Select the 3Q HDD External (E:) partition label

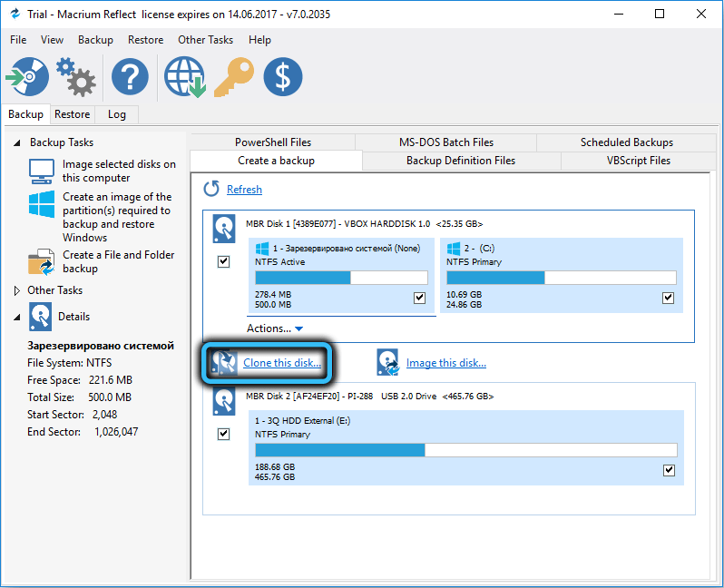point(302,421)
